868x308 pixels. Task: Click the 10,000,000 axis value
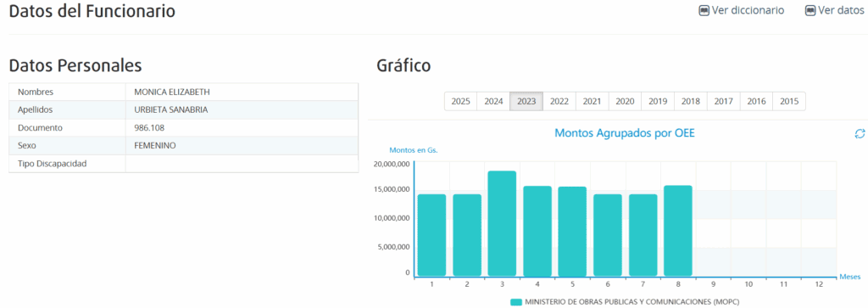click(x=392, y=218)
